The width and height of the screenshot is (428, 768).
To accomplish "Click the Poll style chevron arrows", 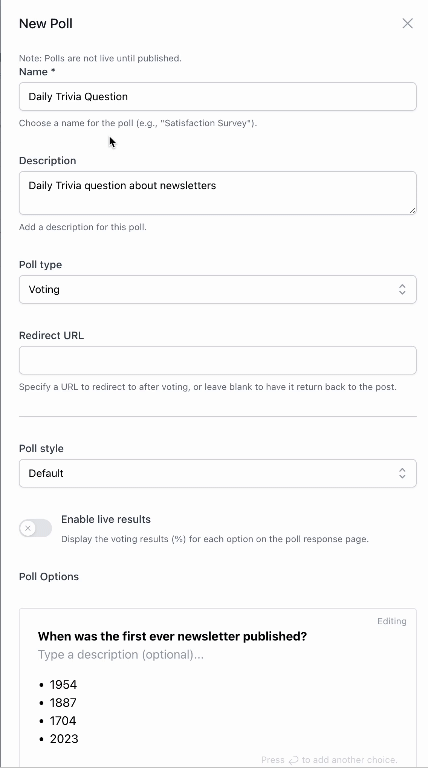I will tap(402, 473).
